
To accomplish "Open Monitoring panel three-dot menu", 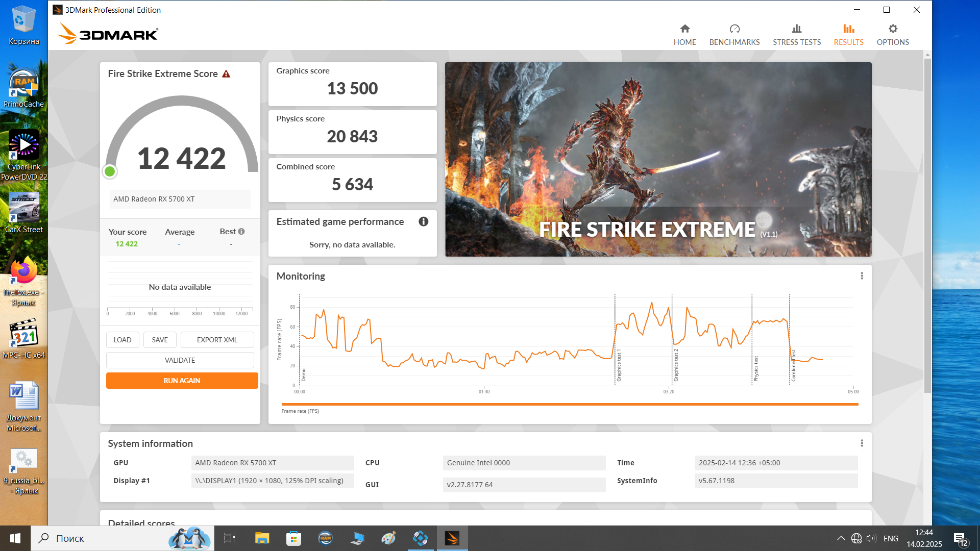I will pos(862,276).
